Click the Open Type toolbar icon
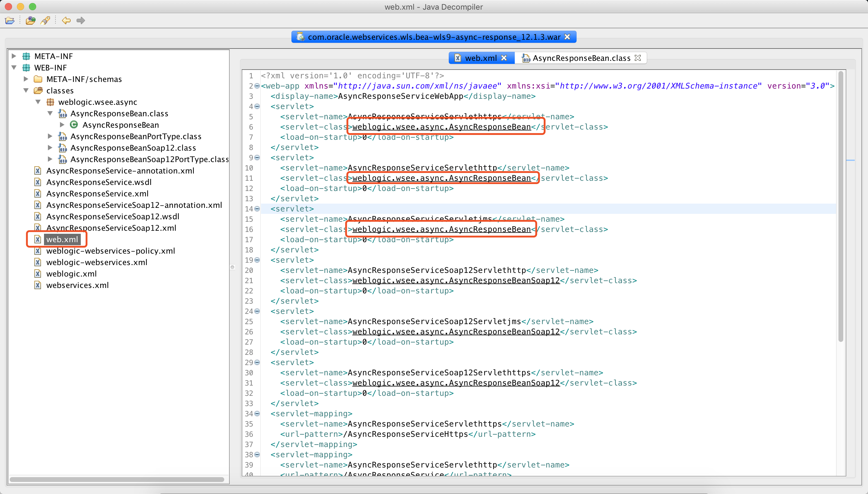Screen dimensions: 868x494 (30, 20)
